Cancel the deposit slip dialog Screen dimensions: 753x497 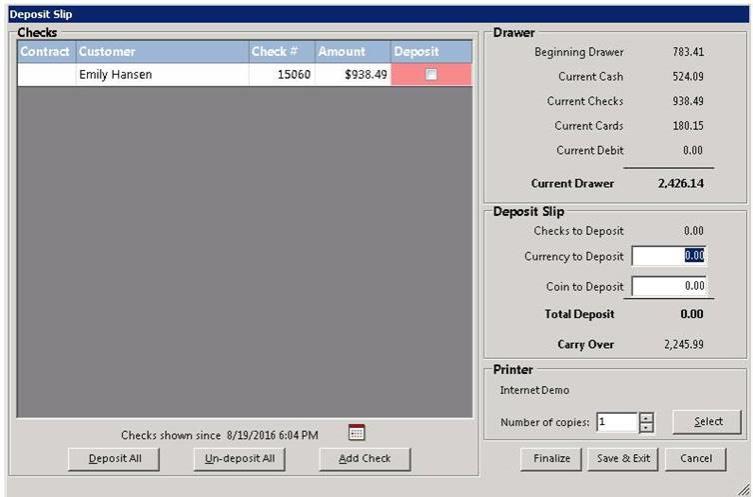pos(695,459)
